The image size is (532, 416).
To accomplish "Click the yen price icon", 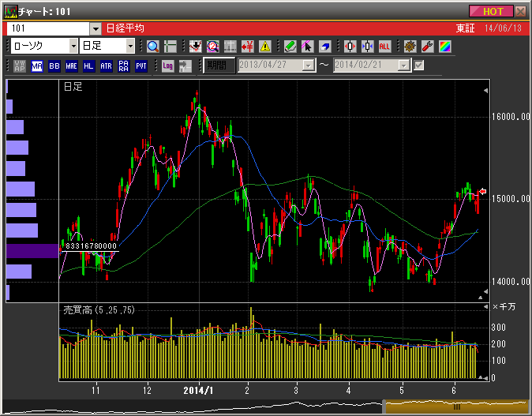I will point(247,47).
